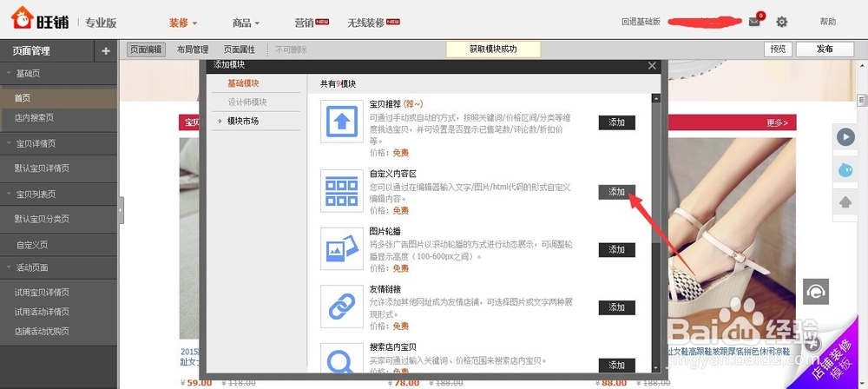Click the plus icon beside 页面管理

(106, 51)
